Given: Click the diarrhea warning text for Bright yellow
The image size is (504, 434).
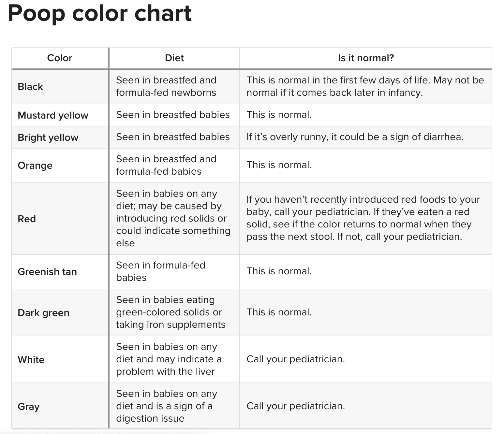Looking at the screenshot, I should click(355, 137).
